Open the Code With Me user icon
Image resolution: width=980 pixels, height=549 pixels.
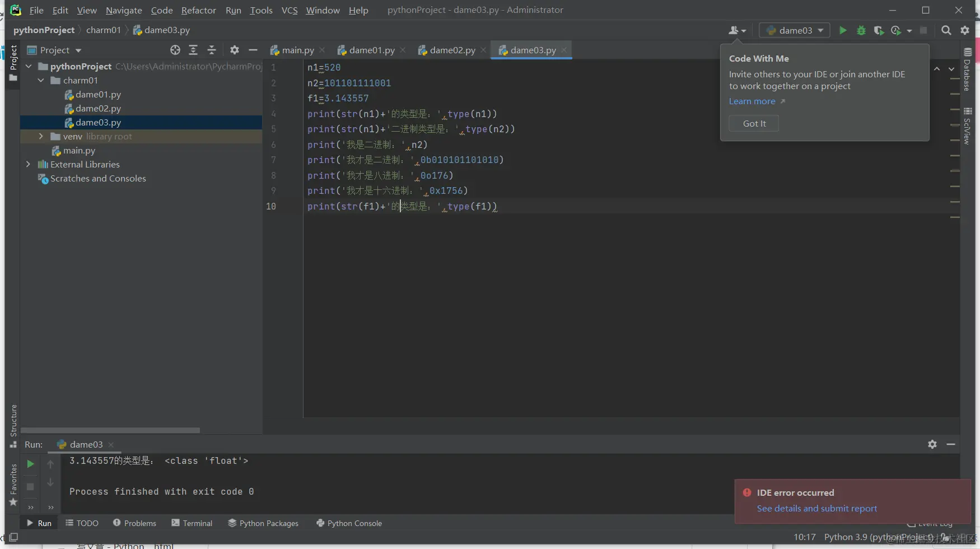tap(737, 30)
